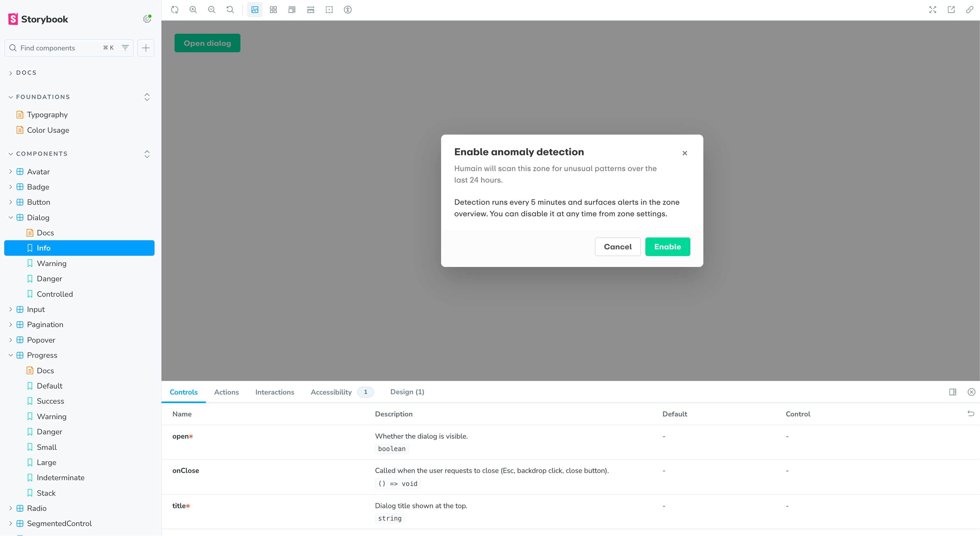Image resolution: width=980 pixels, height=536 pixels.
Task: Click the Enable button in dialog
Action: tap(667, 247)
